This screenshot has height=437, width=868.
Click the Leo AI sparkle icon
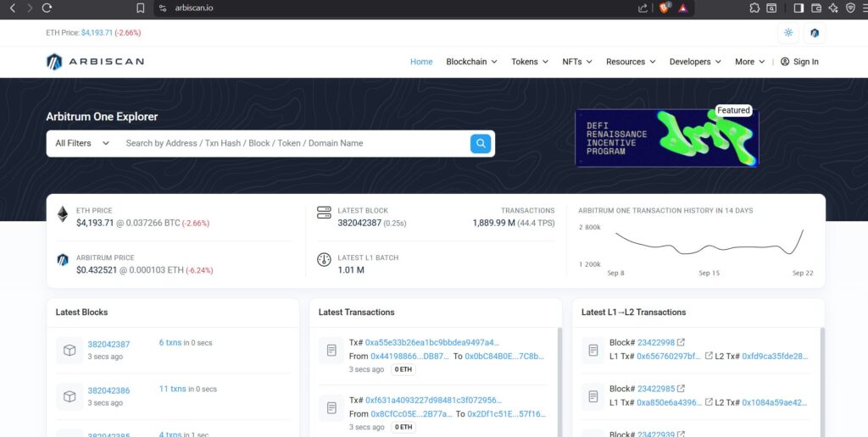tap(834, 8)
